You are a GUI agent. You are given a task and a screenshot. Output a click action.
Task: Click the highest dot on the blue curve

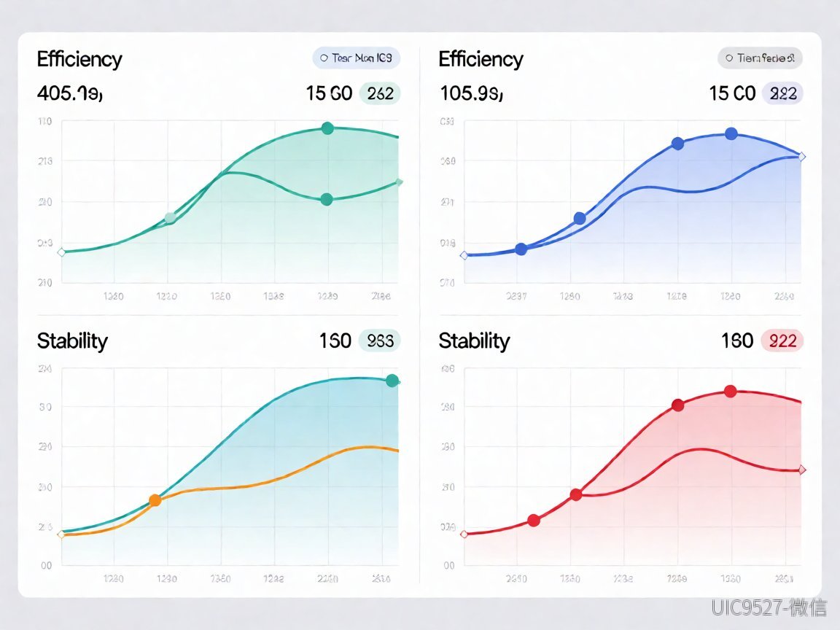(x=731, y=134)
